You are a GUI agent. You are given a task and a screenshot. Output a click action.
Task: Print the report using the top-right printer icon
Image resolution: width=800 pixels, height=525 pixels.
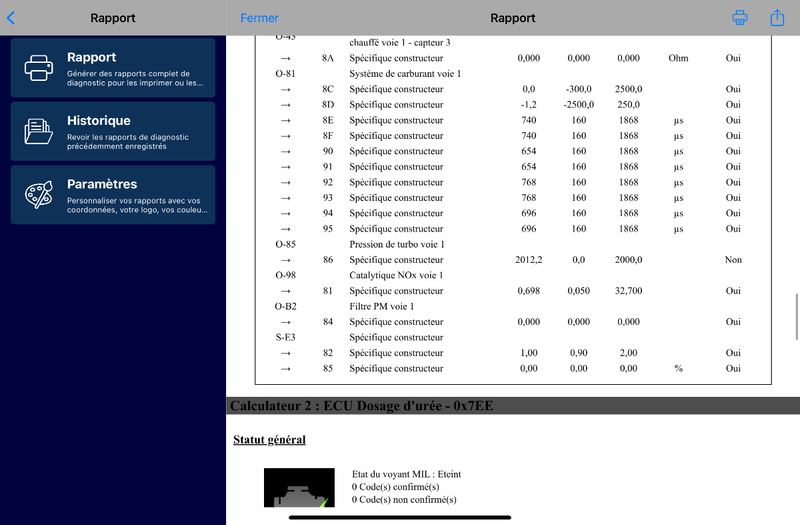740,18
